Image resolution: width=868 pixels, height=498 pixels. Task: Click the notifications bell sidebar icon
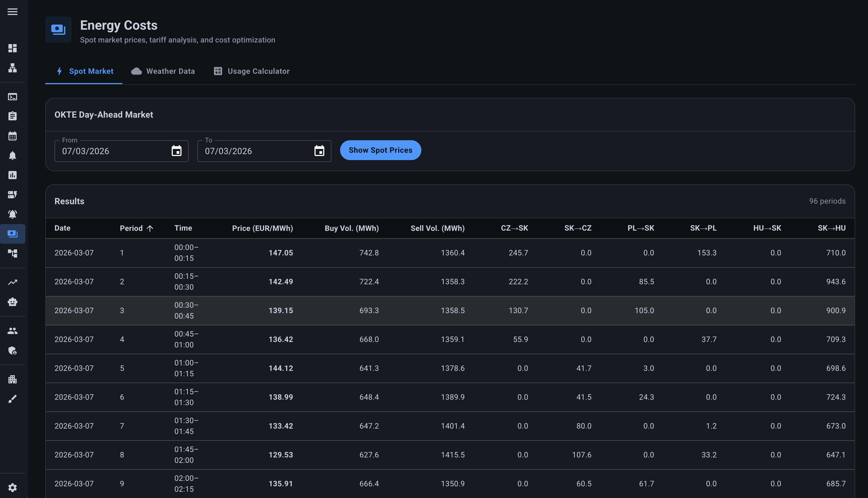point(12,156)
